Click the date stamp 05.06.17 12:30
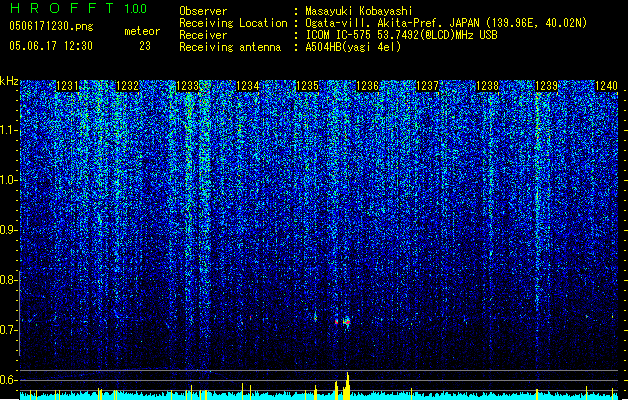This screenshot has width=629, height=400. [51, 46]
